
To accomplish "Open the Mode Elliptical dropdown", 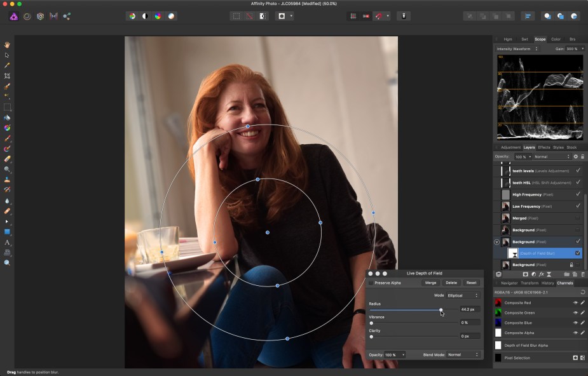I will click(x=463, y=295).
